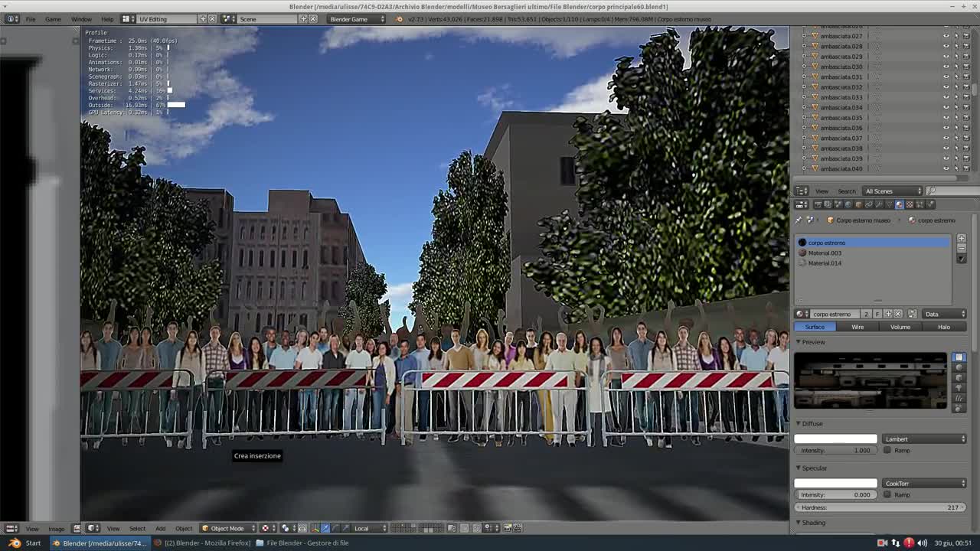This screenshot has height=551, width=980.
Task: Open Physics properties tab icon
Action: (929, 204)
